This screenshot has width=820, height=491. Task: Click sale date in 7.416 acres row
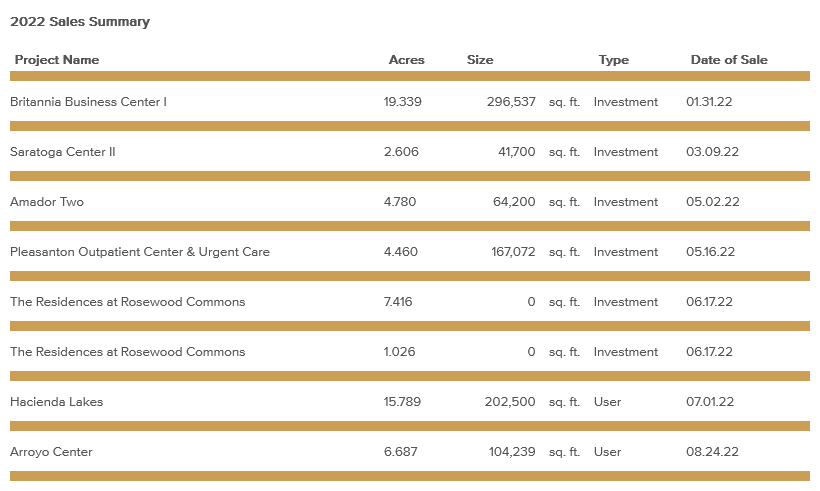point(709,302)
